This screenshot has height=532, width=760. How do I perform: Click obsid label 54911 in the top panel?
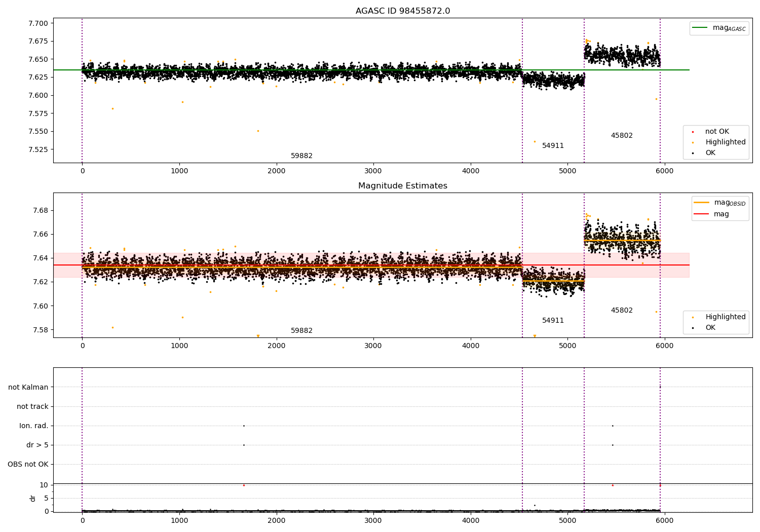[x=553, y=146]
